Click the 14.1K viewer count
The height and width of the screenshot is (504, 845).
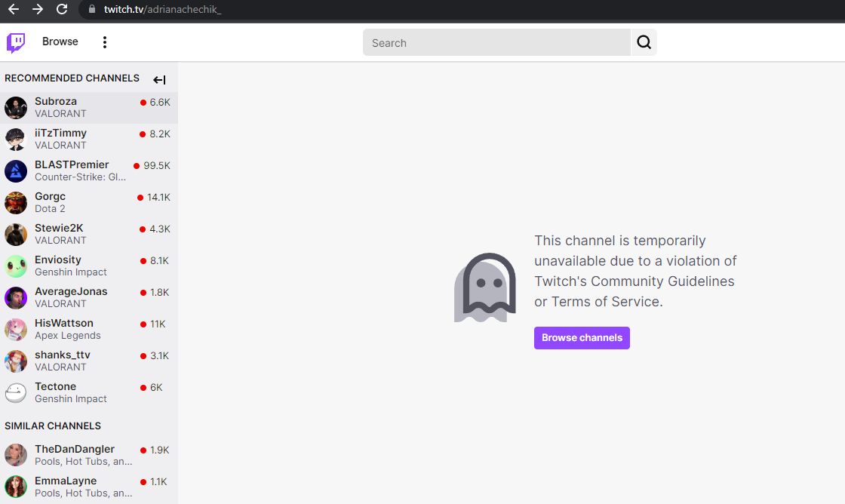158,197
